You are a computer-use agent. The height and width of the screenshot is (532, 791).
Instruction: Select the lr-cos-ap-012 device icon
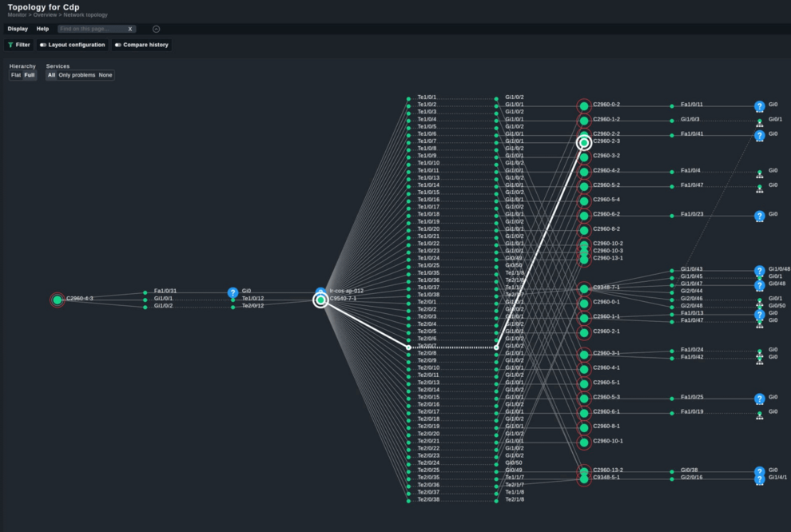[322, 292]
